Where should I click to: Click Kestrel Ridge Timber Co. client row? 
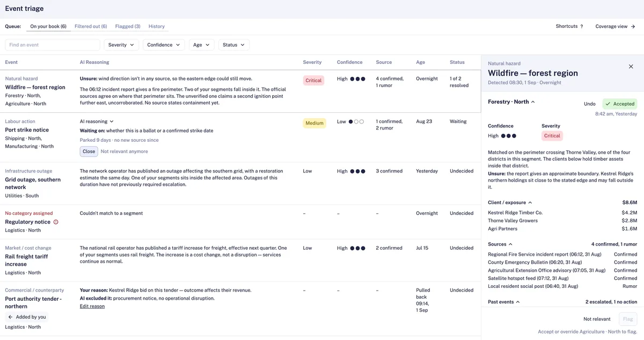[x=562, y=213]
